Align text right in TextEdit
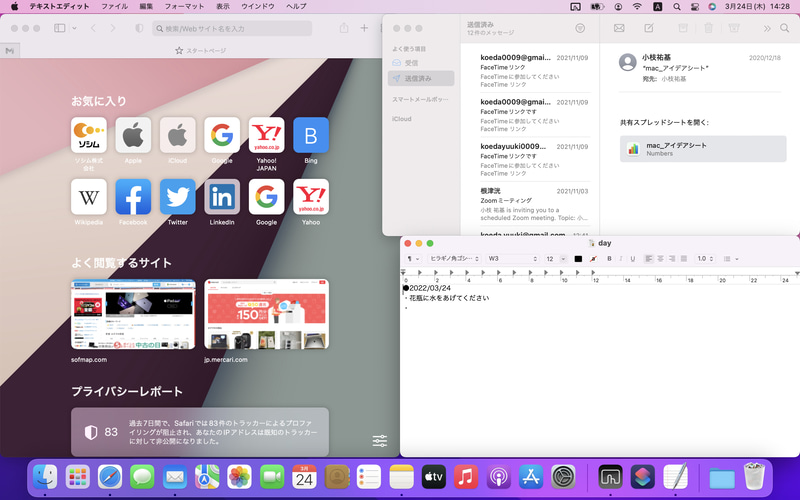The width and height of the screenshot is (800, 500). pyautogui.click(x=672, y=259)
